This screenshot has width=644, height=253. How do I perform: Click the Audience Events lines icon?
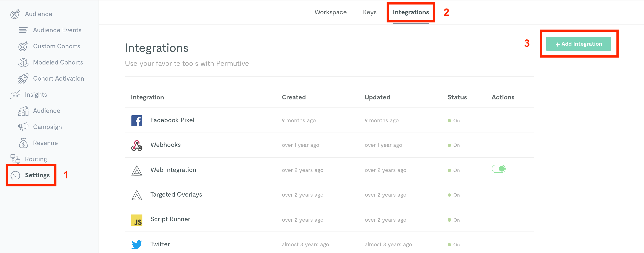tap(23, 30)
